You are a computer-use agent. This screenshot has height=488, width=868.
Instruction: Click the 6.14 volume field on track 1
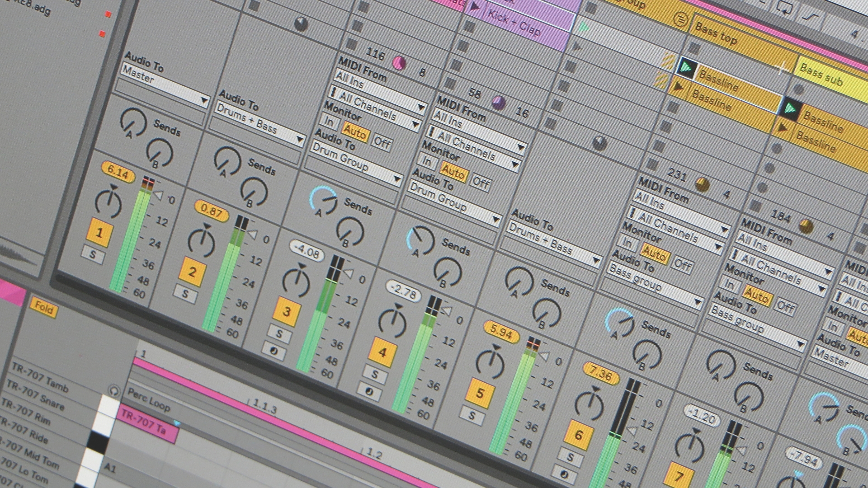[x=118, y=172]
